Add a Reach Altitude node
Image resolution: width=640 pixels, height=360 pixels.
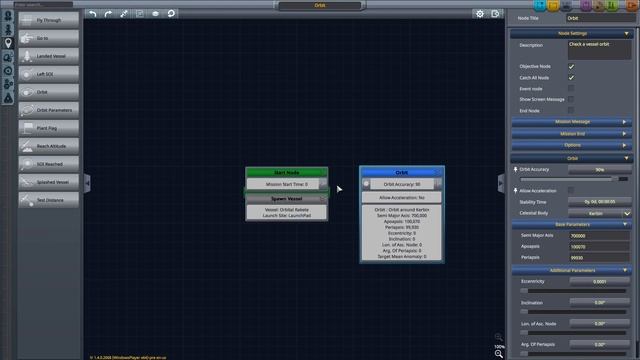tap(49, 146)
